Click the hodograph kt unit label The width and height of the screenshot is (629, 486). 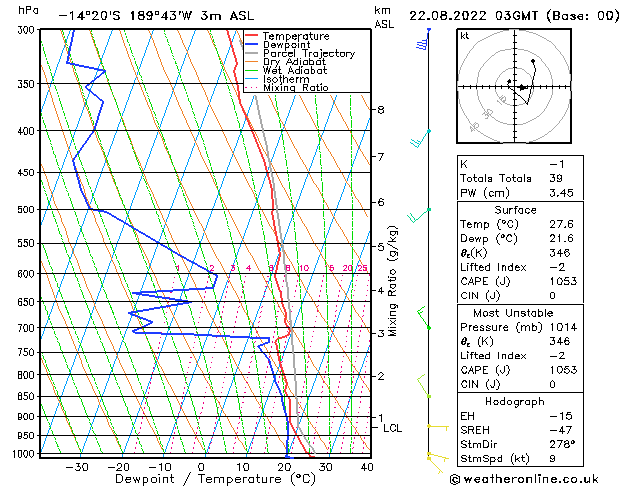(465, 36)
